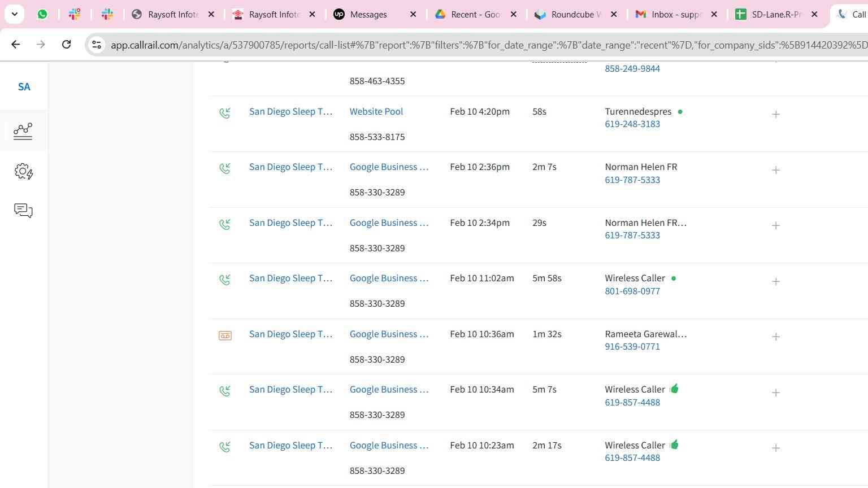This screenshot has height=488, width=868.
Task: Add tag with plus for Feb 10 2:34pm call
Action: pyautogui.click(x=776, y=225)
